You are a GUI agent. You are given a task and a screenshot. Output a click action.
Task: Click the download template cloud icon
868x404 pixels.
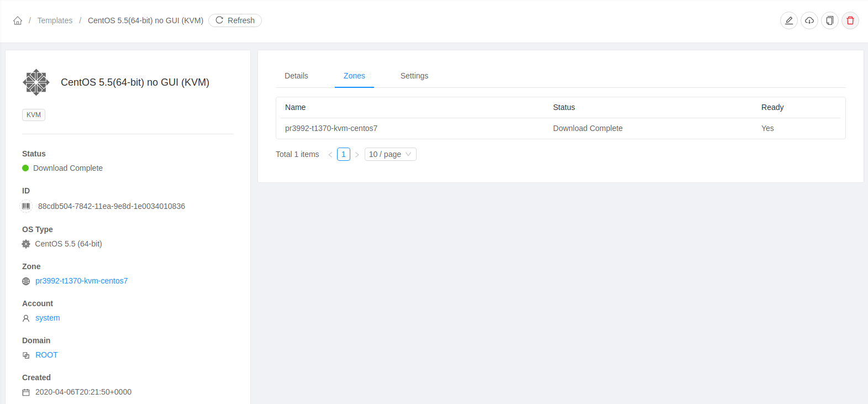[809, 20]
